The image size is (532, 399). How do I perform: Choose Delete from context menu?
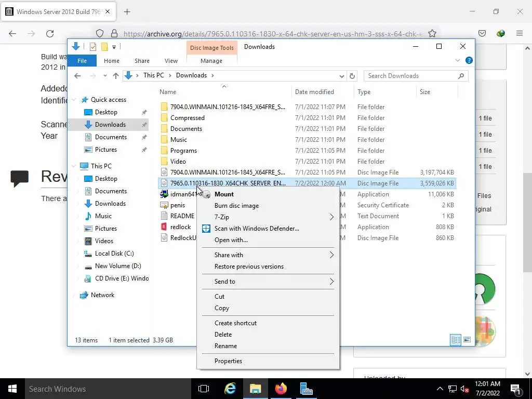tap(223, 335)
